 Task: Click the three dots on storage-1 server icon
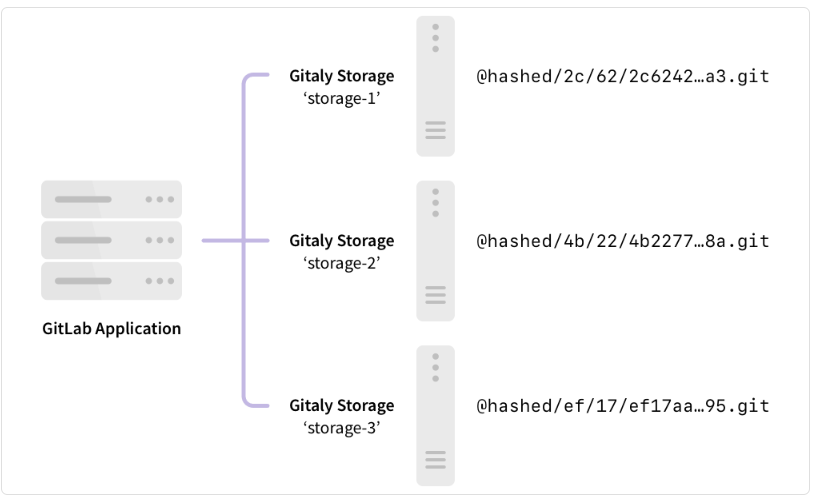tap(435, 37)
